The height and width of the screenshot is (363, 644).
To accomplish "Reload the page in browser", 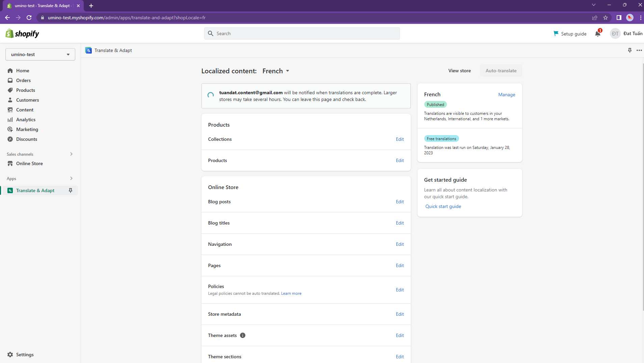I will (29, 18).
